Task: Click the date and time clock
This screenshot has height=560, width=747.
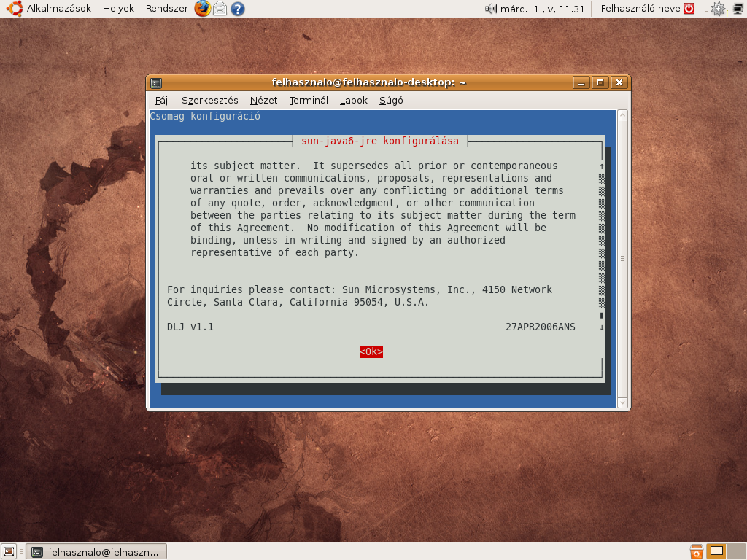Action: [x=542, y=9]
